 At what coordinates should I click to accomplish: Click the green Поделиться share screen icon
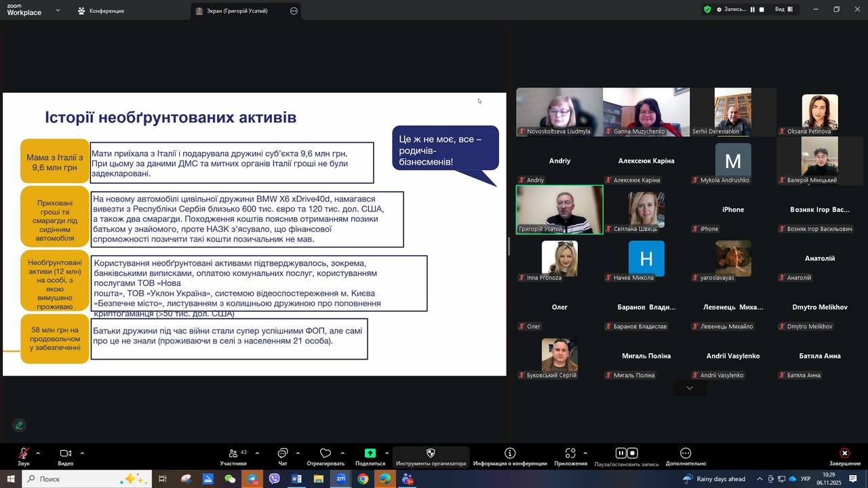pos(370,453)
